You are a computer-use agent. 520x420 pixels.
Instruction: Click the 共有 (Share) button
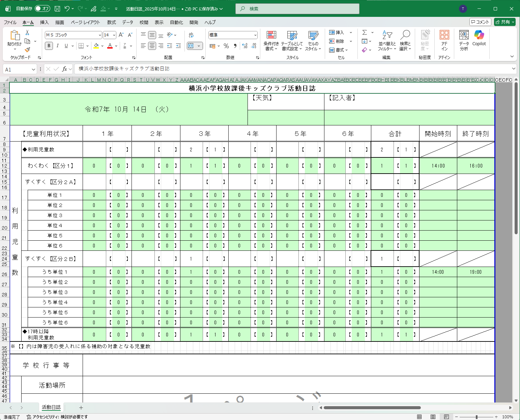click(504, 22)
